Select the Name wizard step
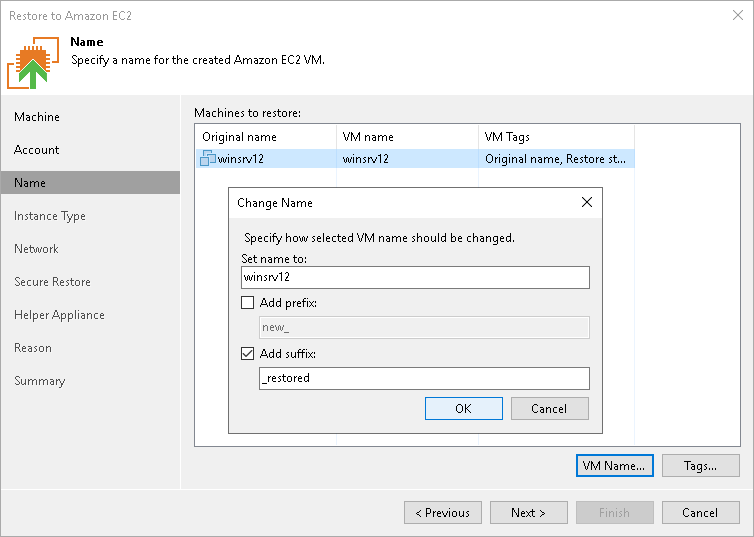Image resolution: width=754 pixels, height=537 pixels. tap(90, 183)
